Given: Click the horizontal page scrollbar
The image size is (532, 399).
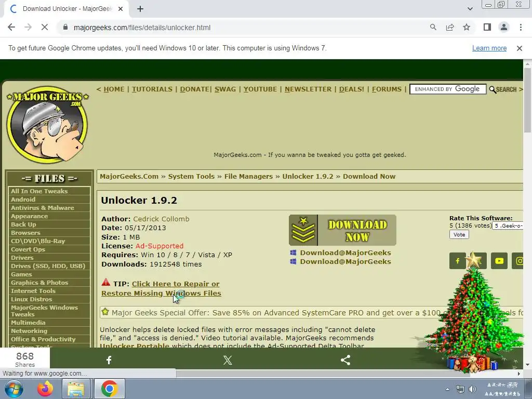Looking at the screenshot, I should (x=322, y=374).
